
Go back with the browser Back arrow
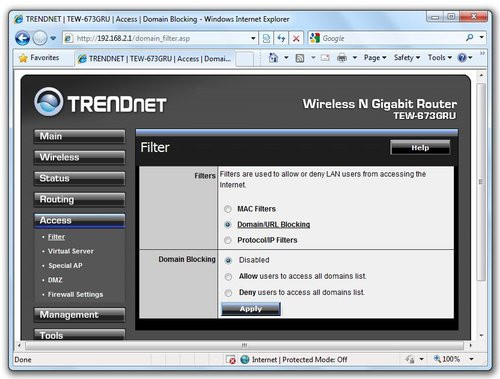click(22, 38)
